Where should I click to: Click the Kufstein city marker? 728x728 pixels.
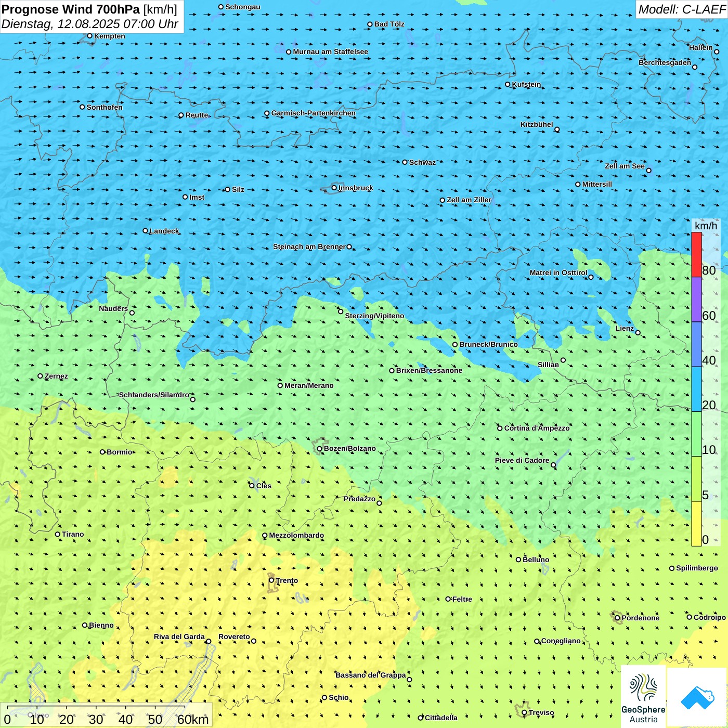tap(508, 84)
